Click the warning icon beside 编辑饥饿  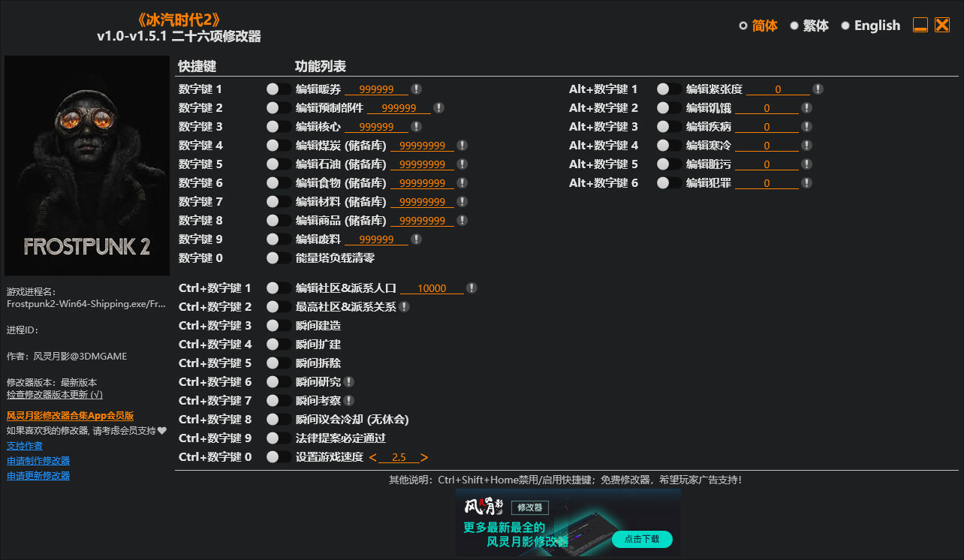[x=808, y=107]
